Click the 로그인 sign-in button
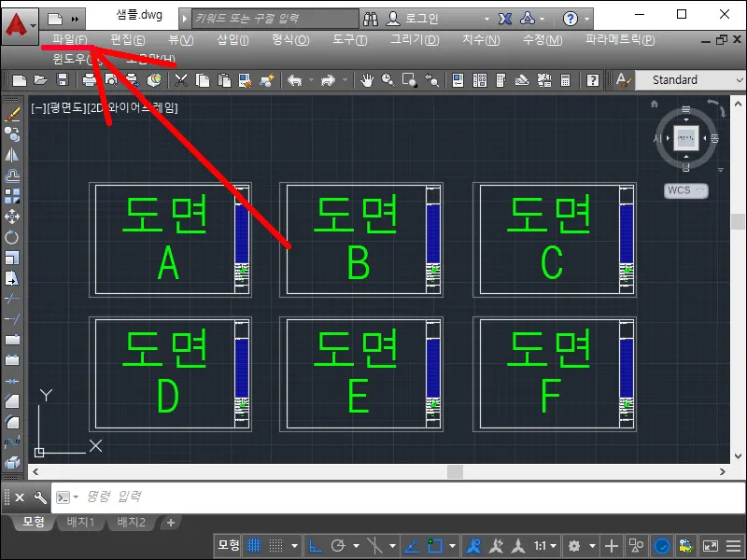 (412, 19)
